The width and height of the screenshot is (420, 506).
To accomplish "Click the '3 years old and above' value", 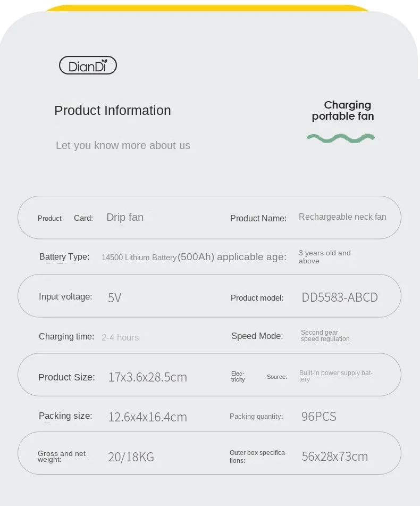I will coord(324,257).
